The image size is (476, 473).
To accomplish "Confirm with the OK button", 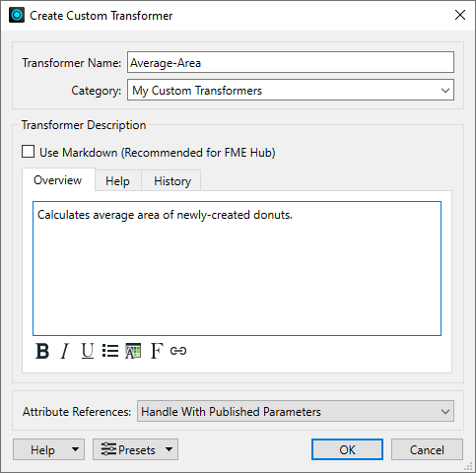I will pos(347,449).
